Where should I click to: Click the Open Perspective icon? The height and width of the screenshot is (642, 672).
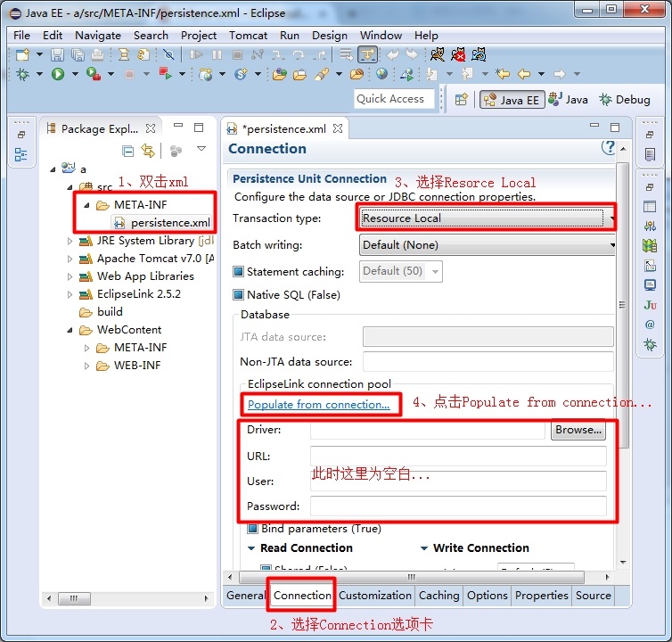461,100
